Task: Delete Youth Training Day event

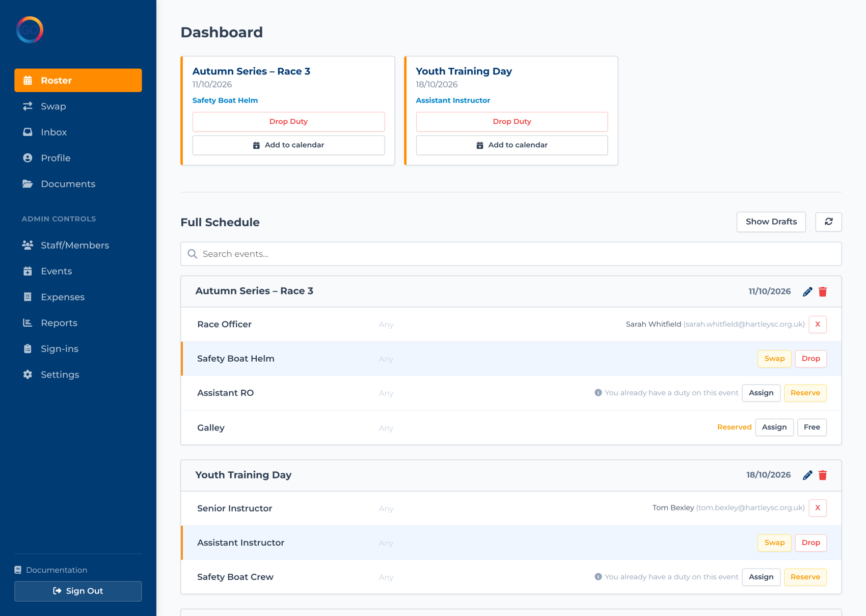Action: coord(823,475)
